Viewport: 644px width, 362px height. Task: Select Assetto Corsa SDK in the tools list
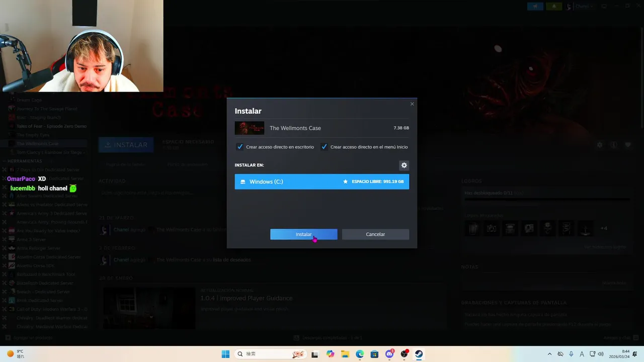click(x=35, y=265)
